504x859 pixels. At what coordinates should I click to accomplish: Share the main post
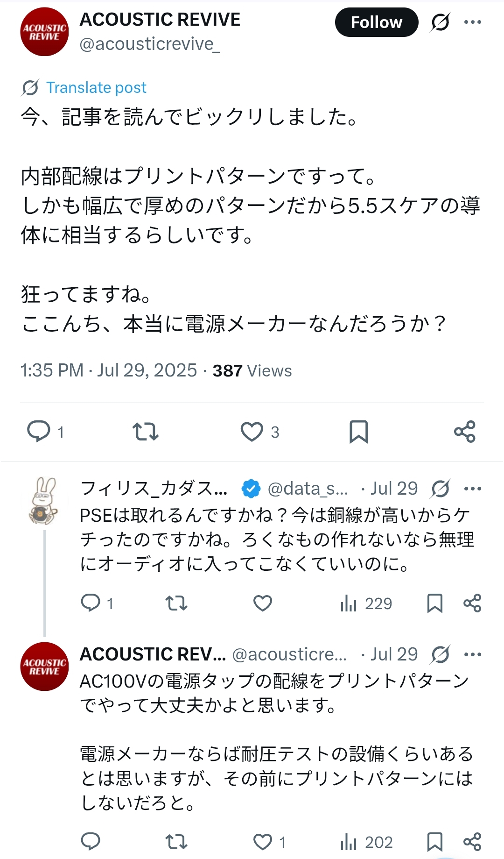point(465,431)
